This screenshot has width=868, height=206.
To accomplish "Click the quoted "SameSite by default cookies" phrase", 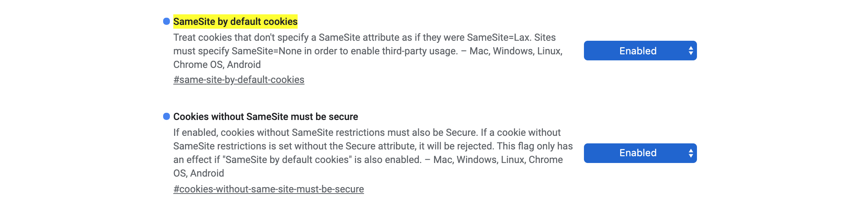I will (287, 160).
